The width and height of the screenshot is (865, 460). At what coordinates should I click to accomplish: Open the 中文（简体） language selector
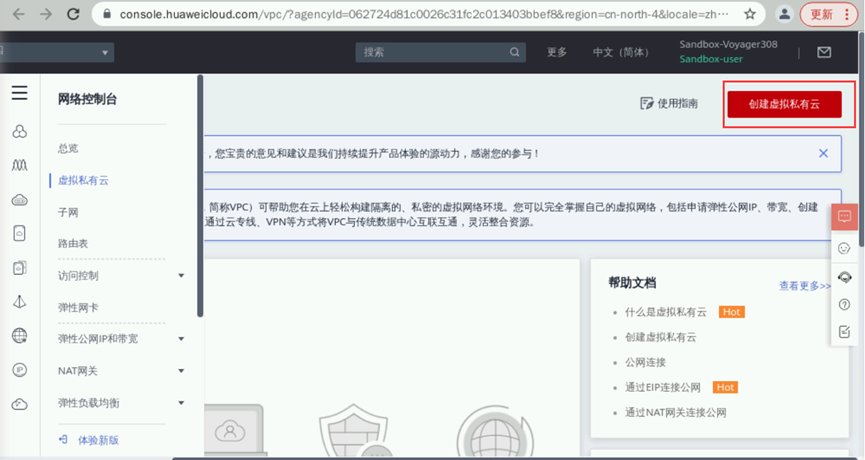tap(621, 52)
